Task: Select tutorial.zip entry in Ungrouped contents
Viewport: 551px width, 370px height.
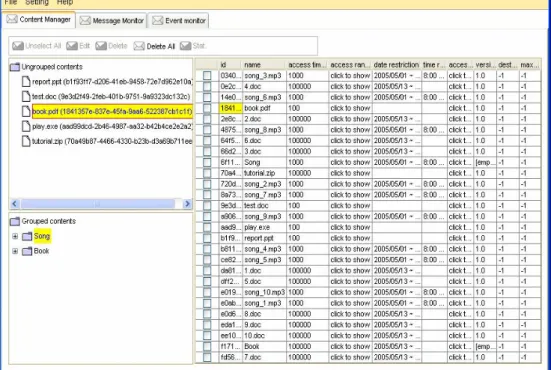Action: coord(112,141)
